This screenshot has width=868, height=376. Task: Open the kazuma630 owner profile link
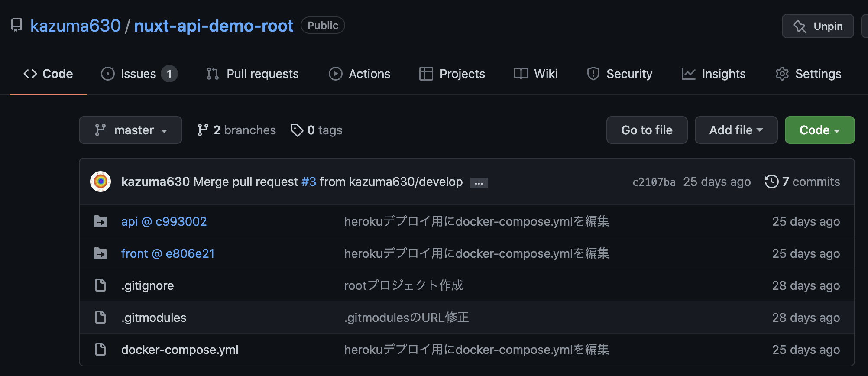coord(75,26)
